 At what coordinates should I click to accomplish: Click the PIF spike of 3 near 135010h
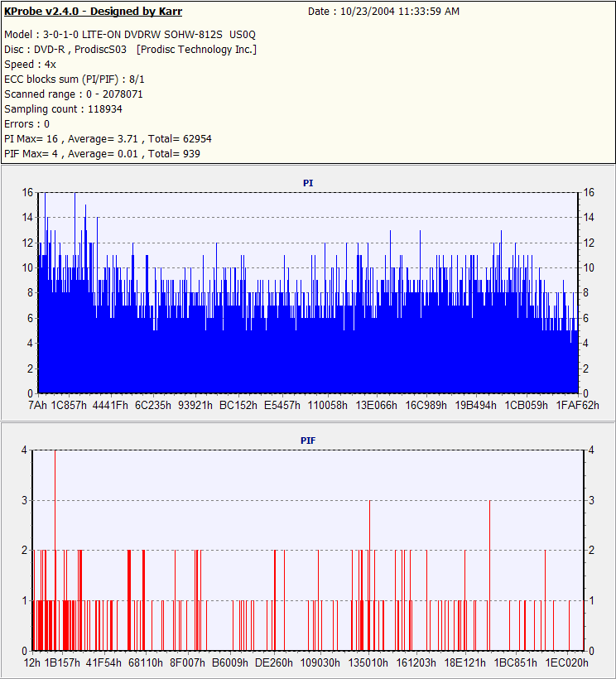(x=370, y=575)
